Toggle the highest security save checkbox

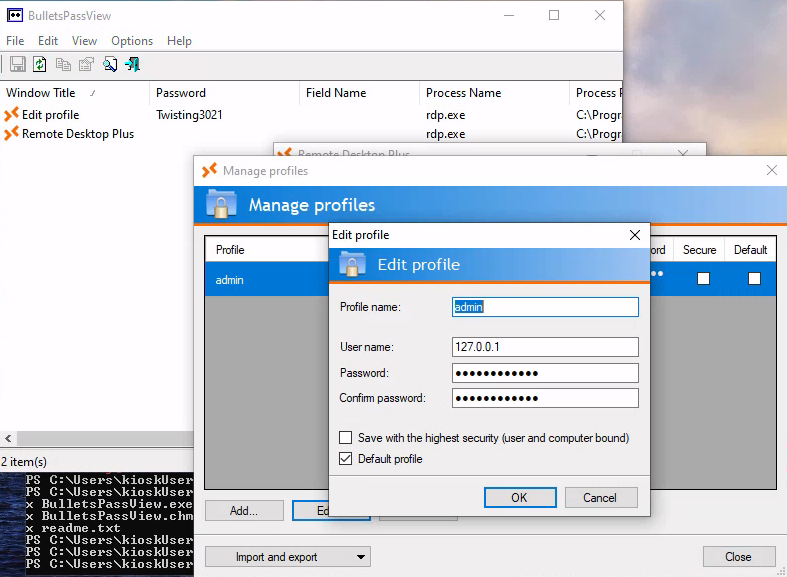(x=345, y=438)
